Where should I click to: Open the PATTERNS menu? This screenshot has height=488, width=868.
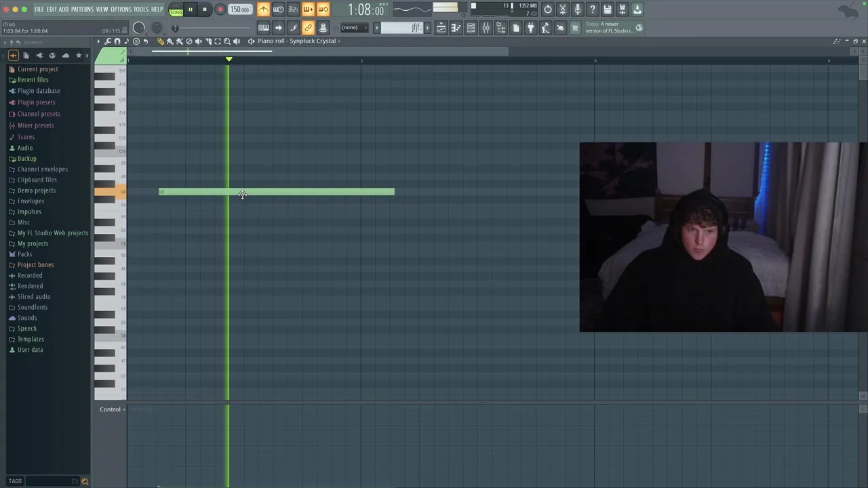82,9
